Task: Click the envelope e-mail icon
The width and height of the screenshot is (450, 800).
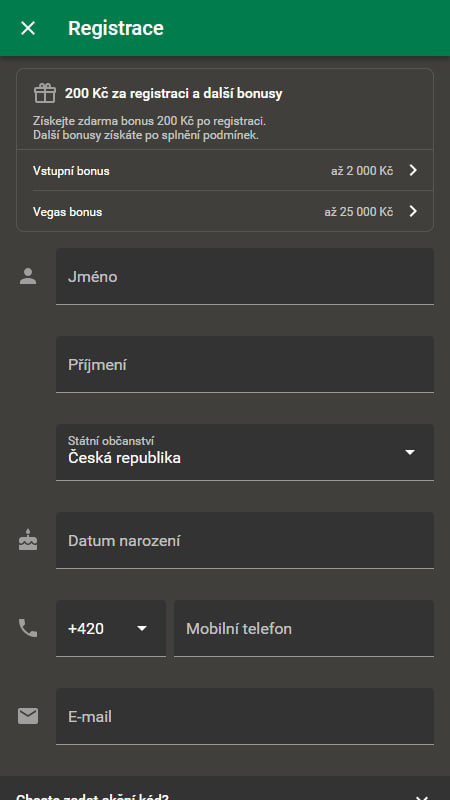Action: click(x=28, y=716)
